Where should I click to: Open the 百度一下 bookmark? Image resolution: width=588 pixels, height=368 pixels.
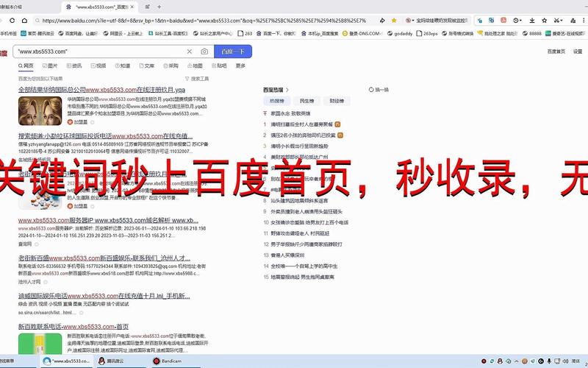[276, 33]
